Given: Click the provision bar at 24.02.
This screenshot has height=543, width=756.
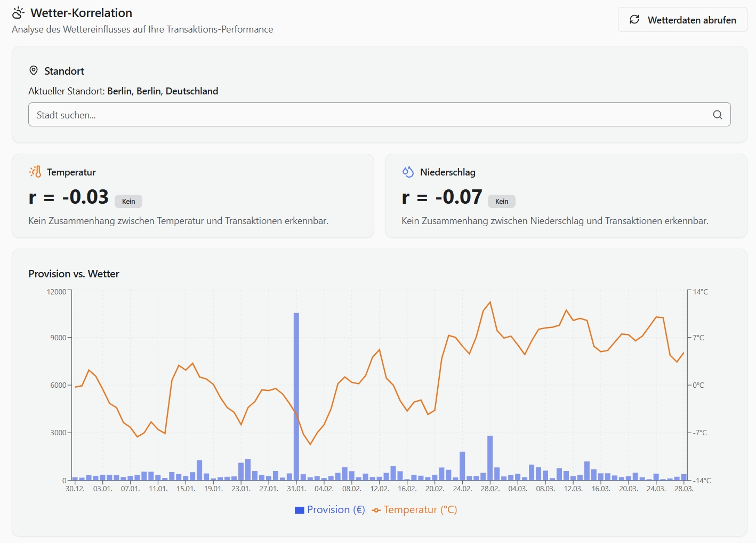Looking at the screenshot, I should click(462, 466).
